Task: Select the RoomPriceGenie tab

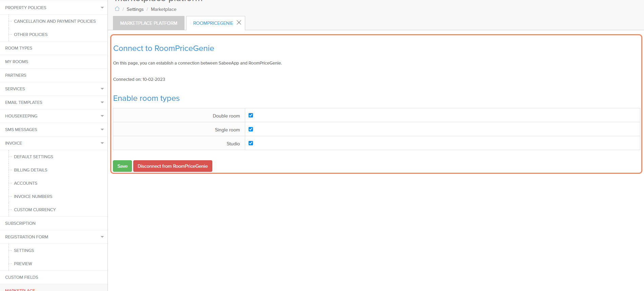Action: click(x=213, y=23)
